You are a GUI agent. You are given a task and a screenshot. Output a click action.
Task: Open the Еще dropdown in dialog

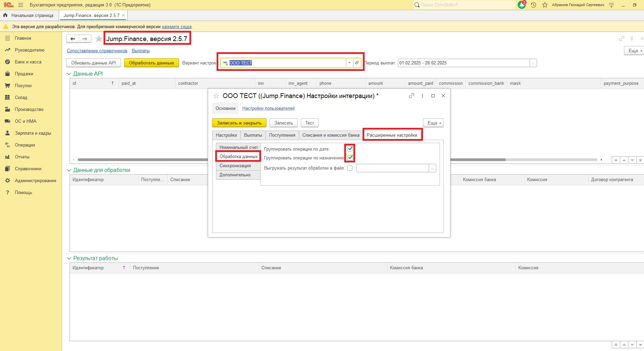[x=433, y=123]
